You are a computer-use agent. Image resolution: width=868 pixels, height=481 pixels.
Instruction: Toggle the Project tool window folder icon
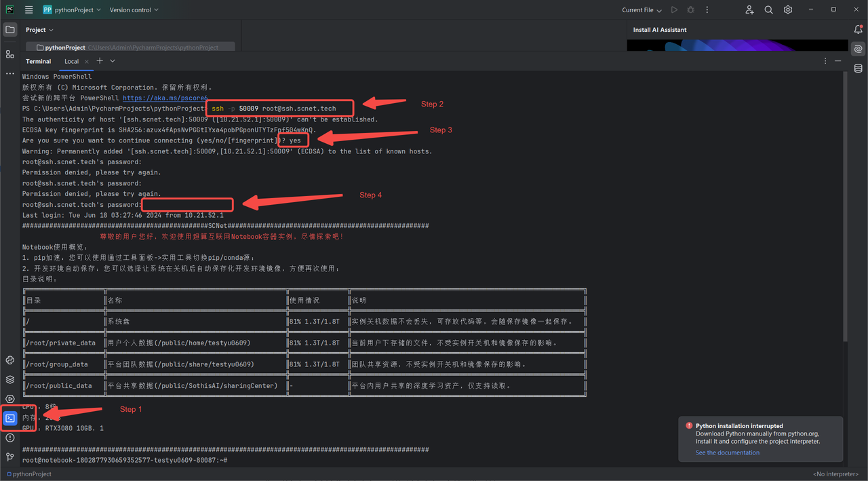coord(10,30)
